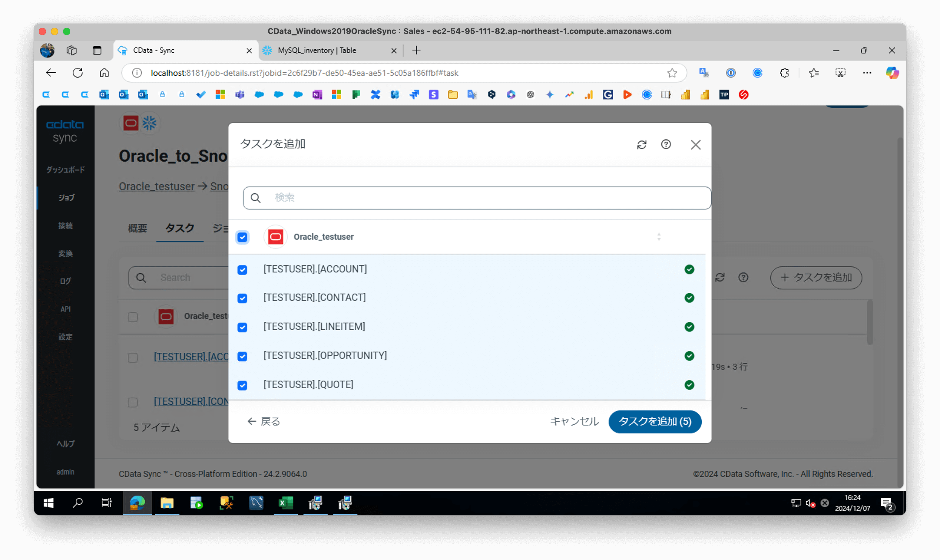Open the browser tab actions menu

[x=97, y=51]
